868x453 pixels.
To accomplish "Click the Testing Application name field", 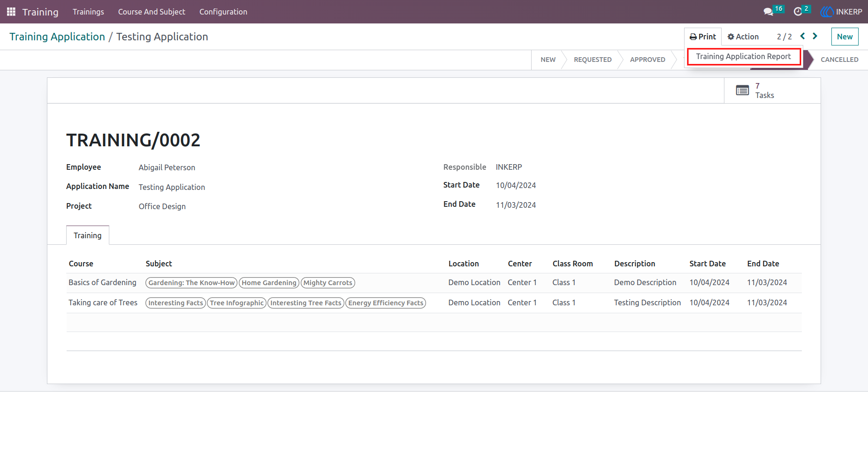I will (172, 187).
